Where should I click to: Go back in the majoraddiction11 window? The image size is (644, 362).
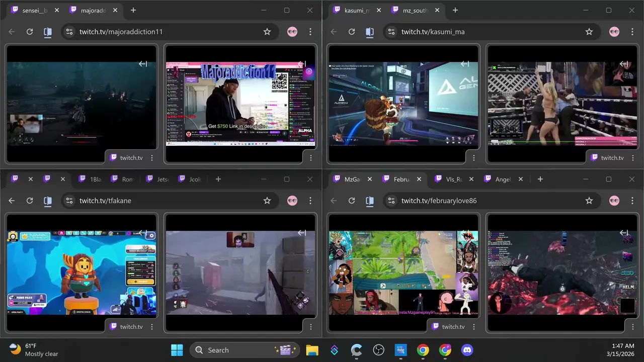coord(12,32)
